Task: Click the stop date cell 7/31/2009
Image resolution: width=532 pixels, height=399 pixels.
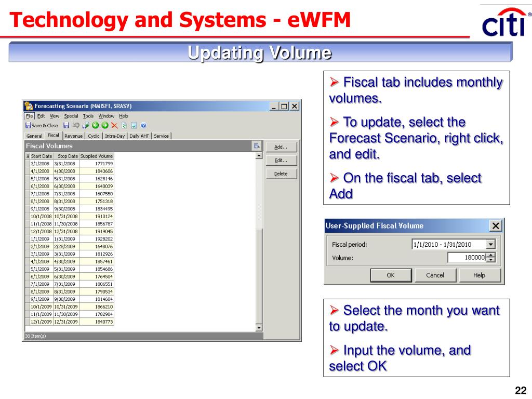Action: coord(66,284)
